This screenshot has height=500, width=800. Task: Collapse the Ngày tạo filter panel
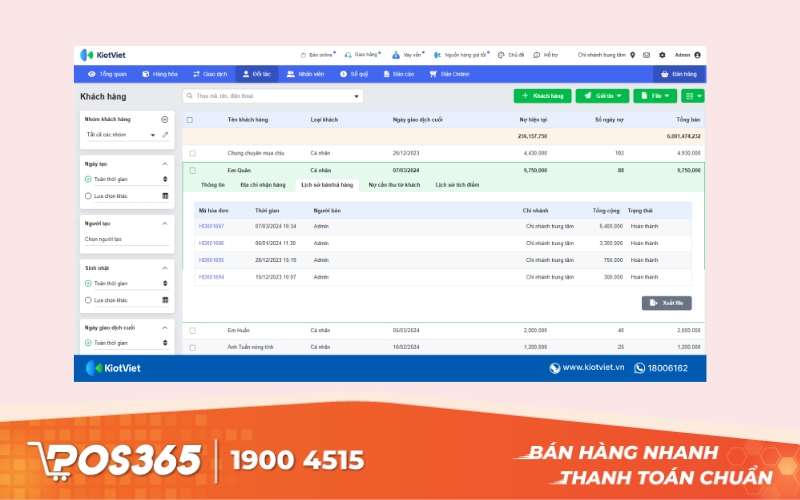165,164
